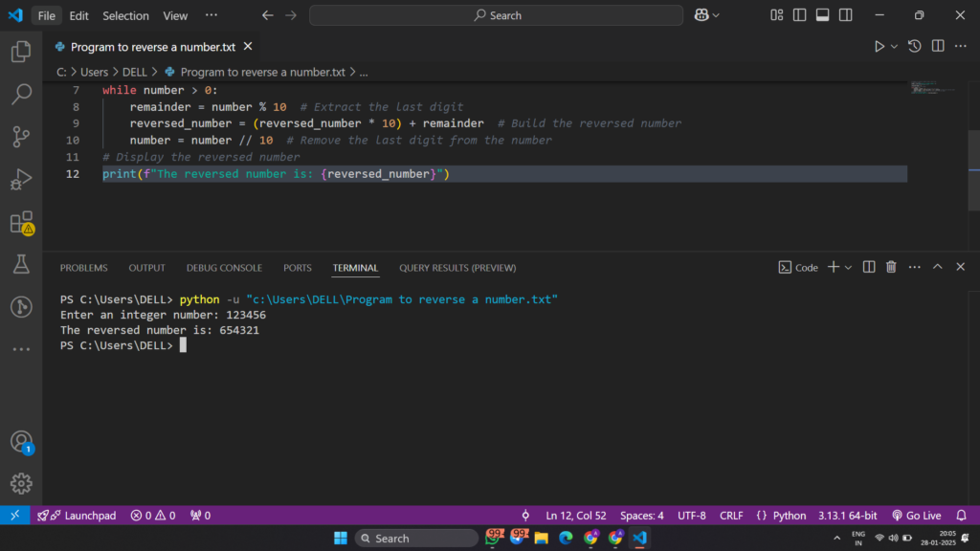This screenshot has height=551, width=980.
Task: Go forward with right arrow
Action: coord(291,15)
